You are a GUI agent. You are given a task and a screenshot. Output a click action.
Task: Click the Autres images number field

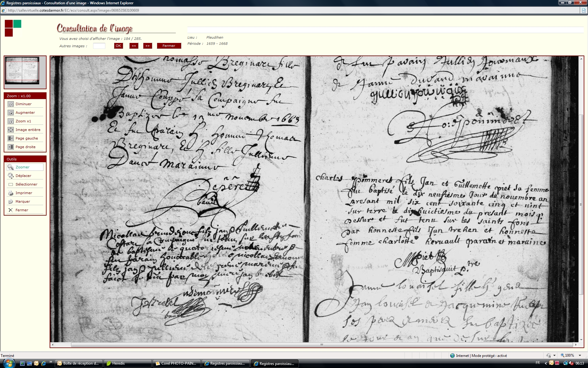99,46
